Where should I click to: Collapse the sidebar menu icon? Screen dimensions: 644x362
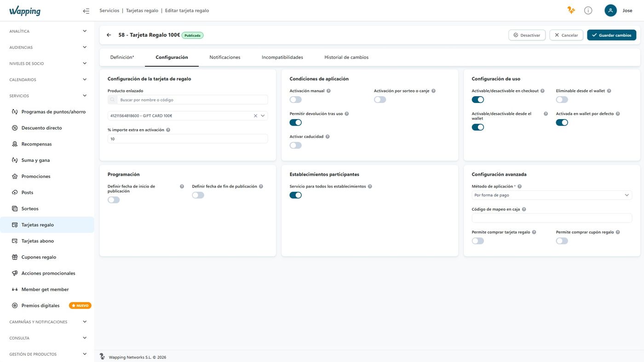[86, 11]
